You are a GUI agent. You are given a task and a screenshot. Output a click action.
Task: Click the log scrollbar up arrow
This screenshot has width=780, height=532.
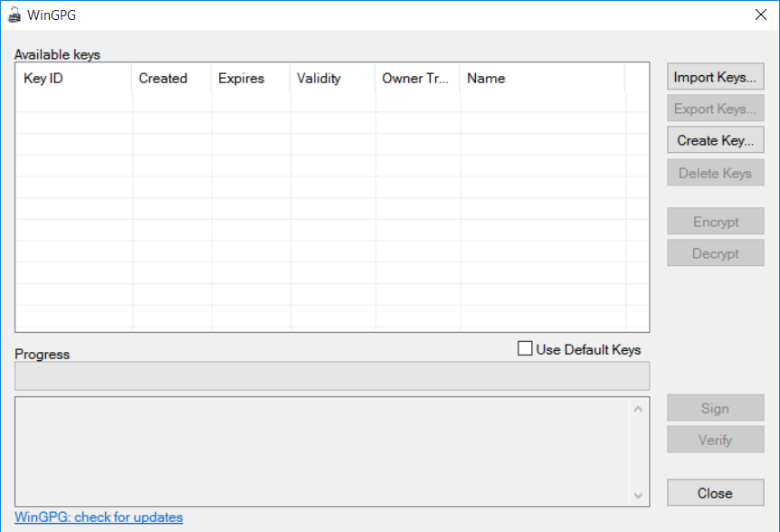coord(638,409)
